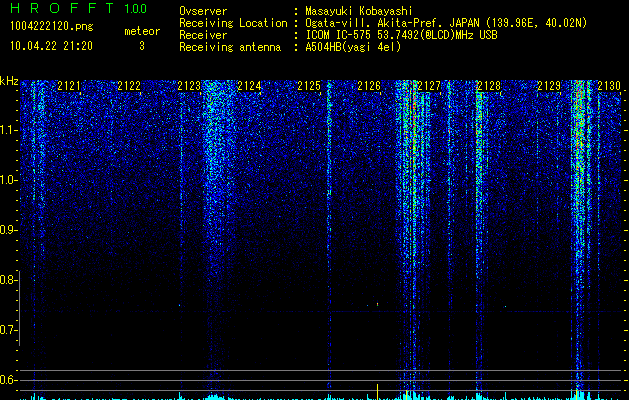629x400 pixels.
Task: Click the 'Ovserver' label
Action: 203,11
